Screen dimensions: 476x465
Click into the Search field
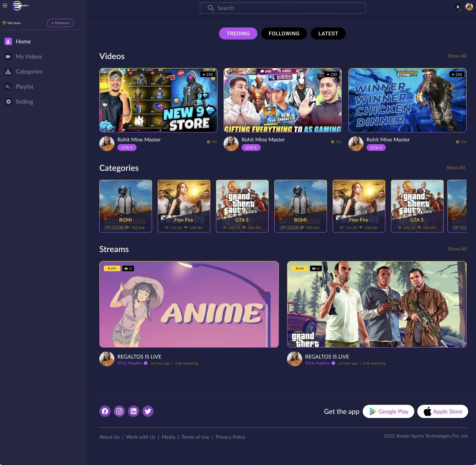pos(283,8)
